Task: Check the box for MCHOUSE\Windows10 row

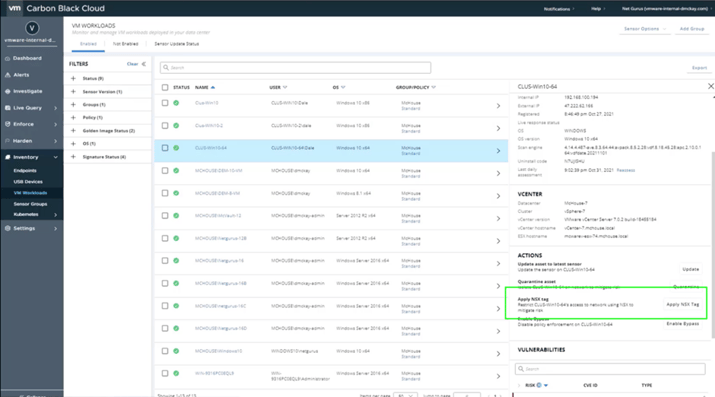Action: [x=165, y=351]
